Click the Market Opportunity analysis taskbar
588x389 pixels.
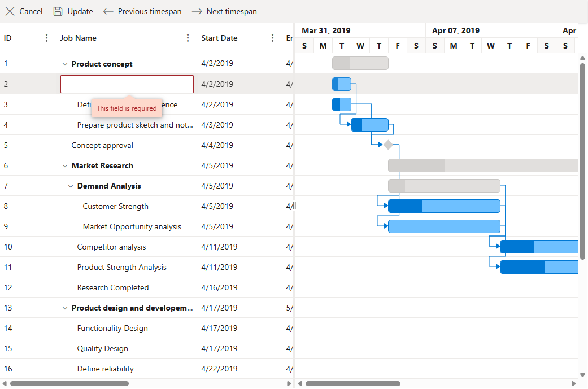coord(444,226)
